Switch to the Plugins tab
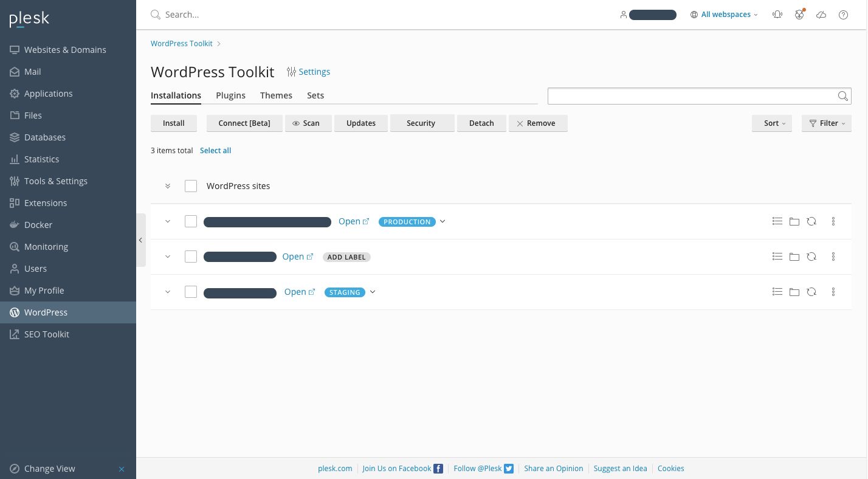This screenshot has width=868, height=479. pos(230,95)
